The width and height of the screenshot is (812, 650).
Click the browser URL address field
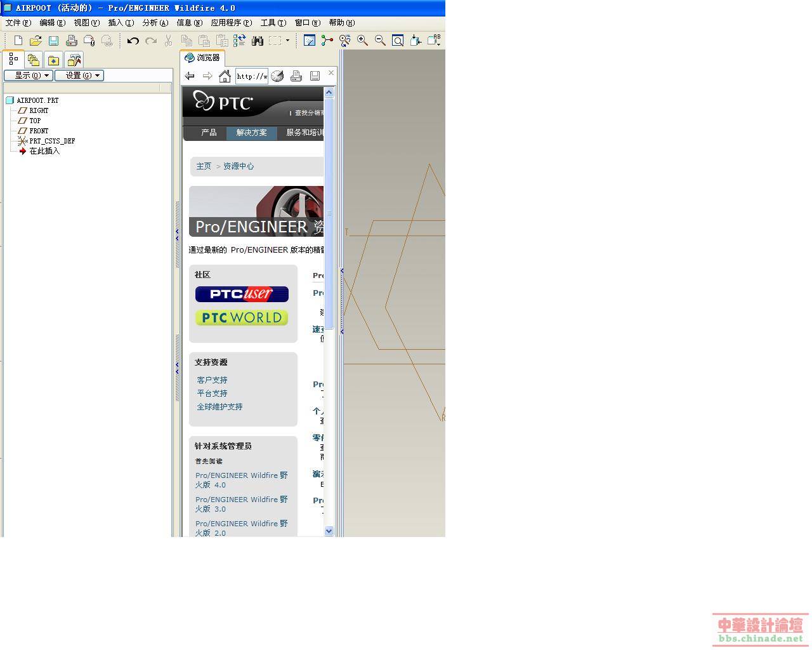[x=252, y=76]
